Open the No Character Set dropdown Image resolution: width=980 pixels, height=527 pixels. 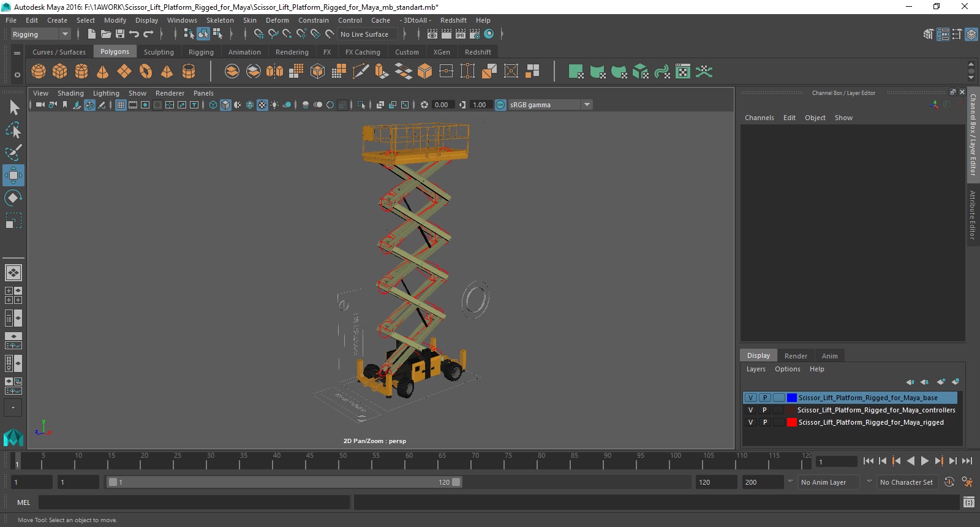(907, 482)
